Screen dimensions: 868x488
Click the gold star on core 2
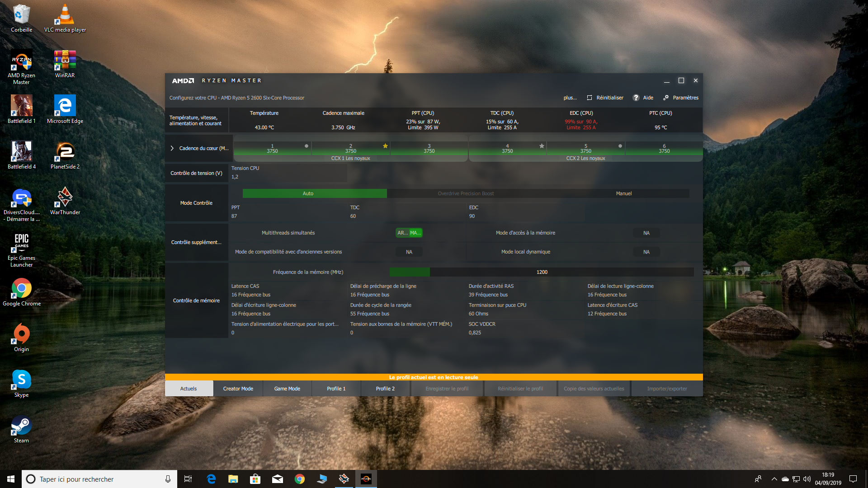point(385,145)
